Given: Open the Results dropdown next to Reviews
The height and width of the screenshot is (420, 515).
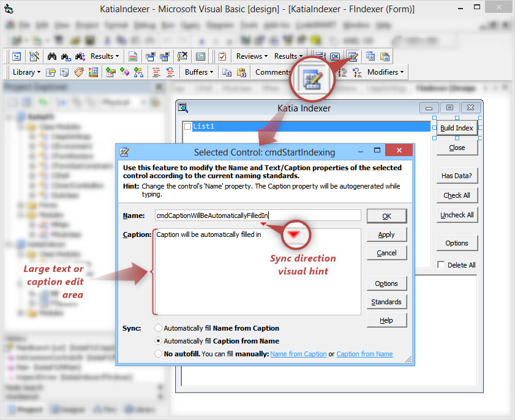Looking at the screenshot, I should [288, 56].
